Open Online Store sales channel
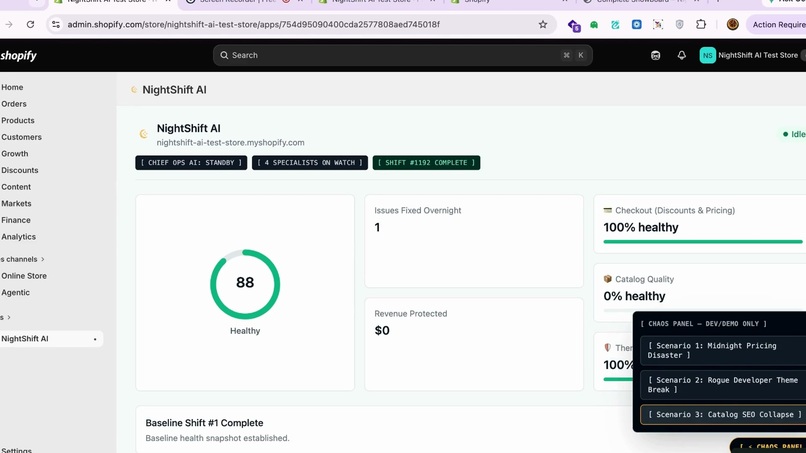Screen dimensions: 806x453 click(x=24, y=276)
